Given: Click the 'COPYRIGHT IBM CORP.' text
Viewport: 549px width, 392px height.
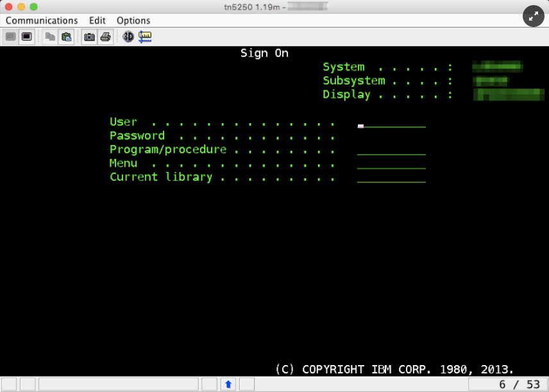Looking at the screenshot, I should coord(367,370).
